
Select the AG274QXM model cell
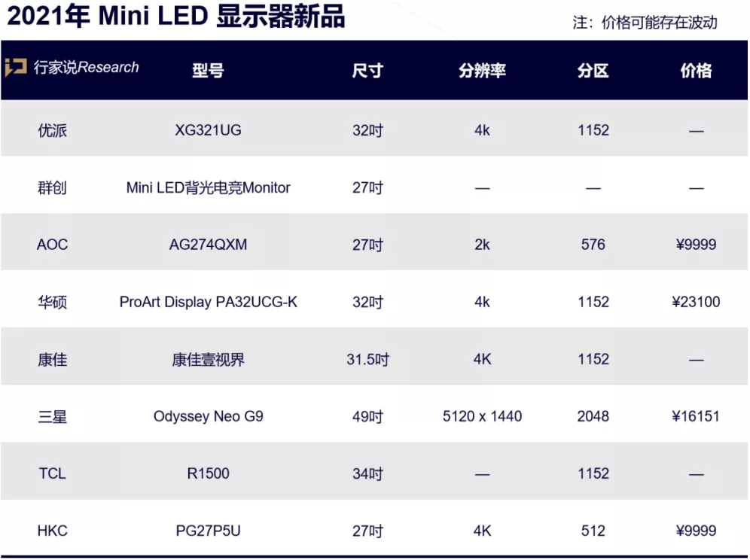(x=208, y=245)
